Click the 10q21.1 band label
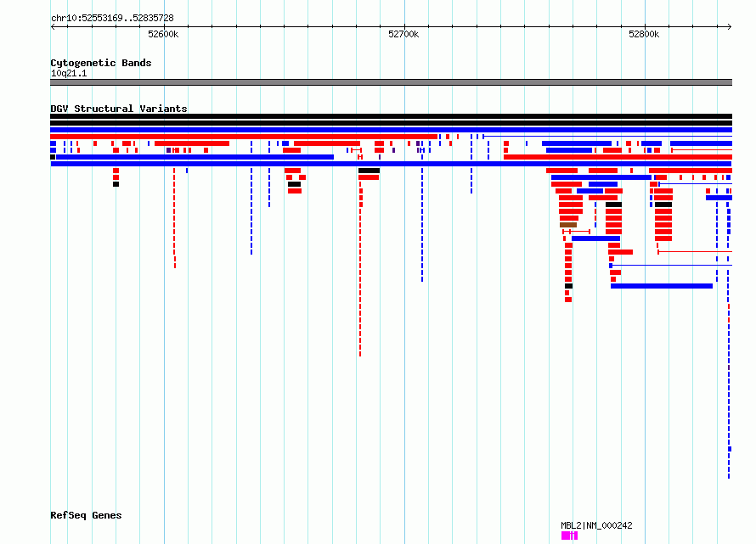This screenshot has width=756, height=544. point(69,73)
